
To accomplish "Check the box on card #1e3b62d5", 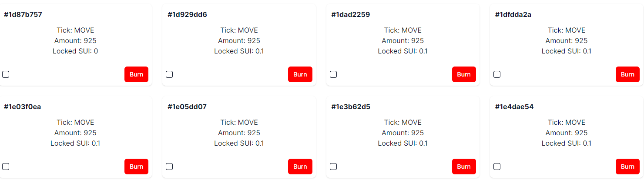I will click(x=333, y=167).
